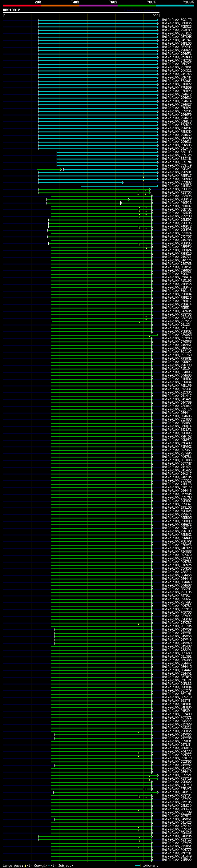The height and width of the screenshot is (868, 197).
Task: Select label UniRef100_Q40961
Action: click(177, 345)
